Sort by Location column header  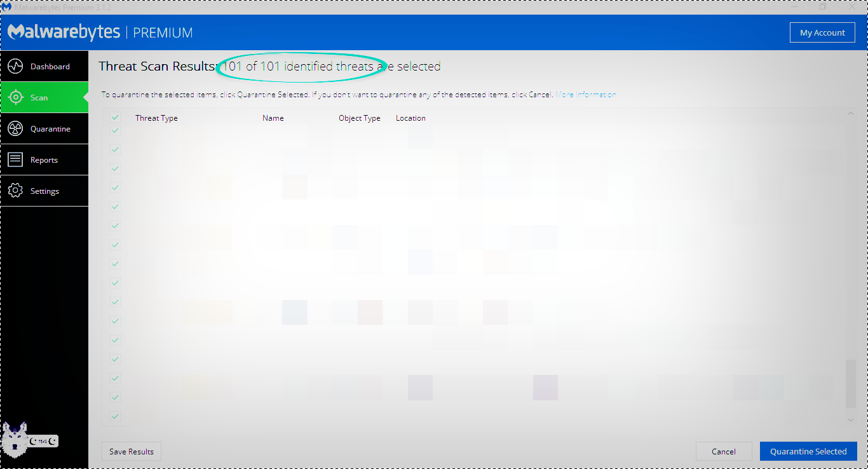click(x=410, y=118)
